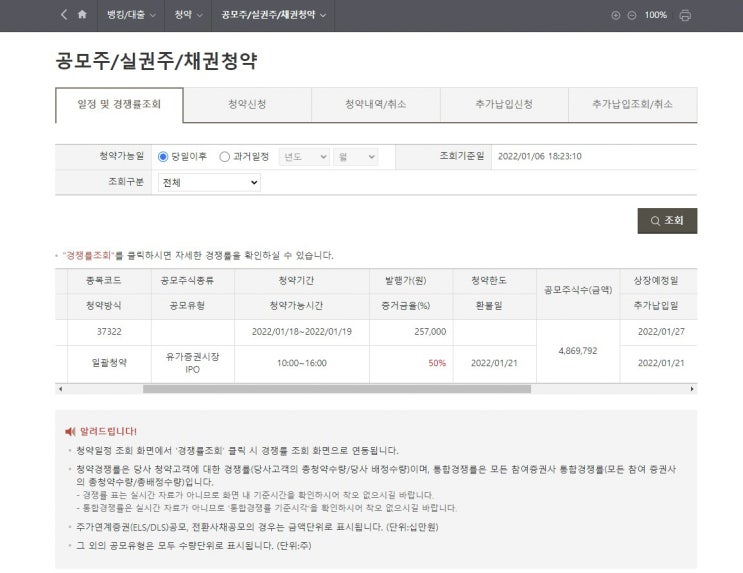Zoom out with the minus icon
The width and height of the screenshot is (743, 573).
point(632,15)
